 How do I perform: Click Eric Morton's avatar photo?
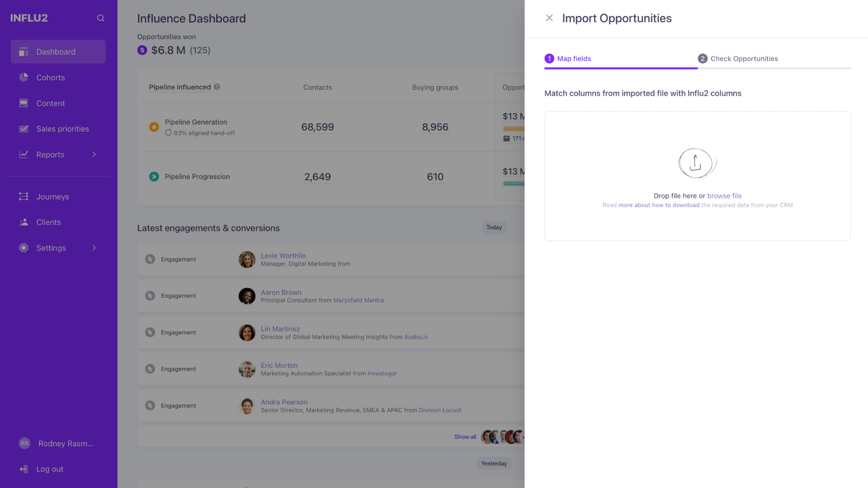[x=247, y=369]
